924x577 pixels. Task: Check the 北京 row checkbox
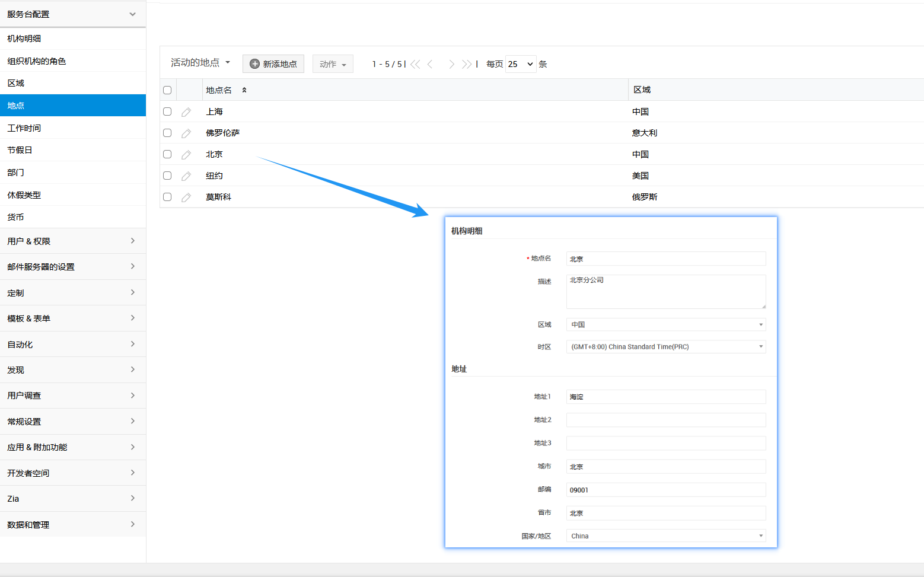[x=167, y=154]
